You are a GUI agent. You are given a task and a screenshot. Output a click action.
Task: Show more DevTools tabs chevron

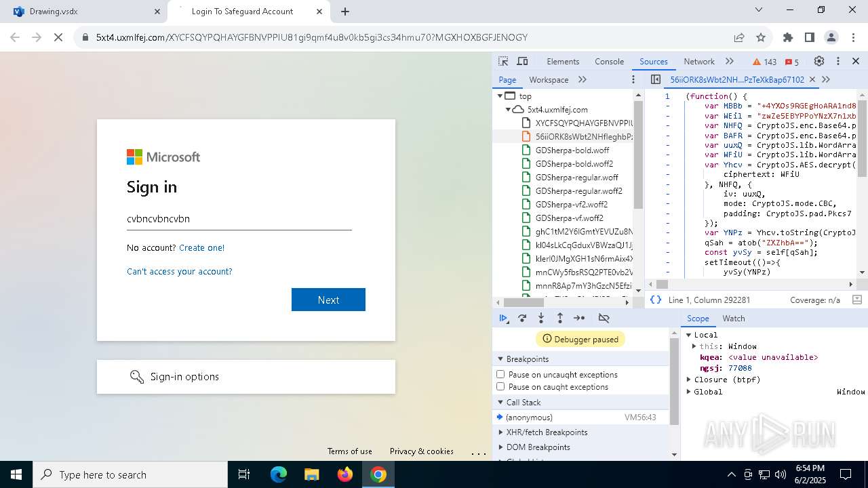tap(730, 61)
